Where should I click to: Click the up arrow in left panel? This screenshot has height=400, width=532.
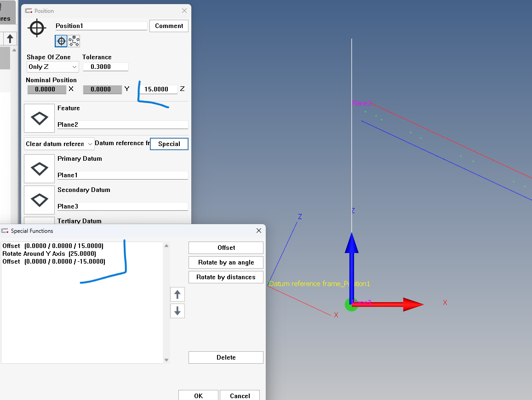pyautogui.click(x=10, y=39)
